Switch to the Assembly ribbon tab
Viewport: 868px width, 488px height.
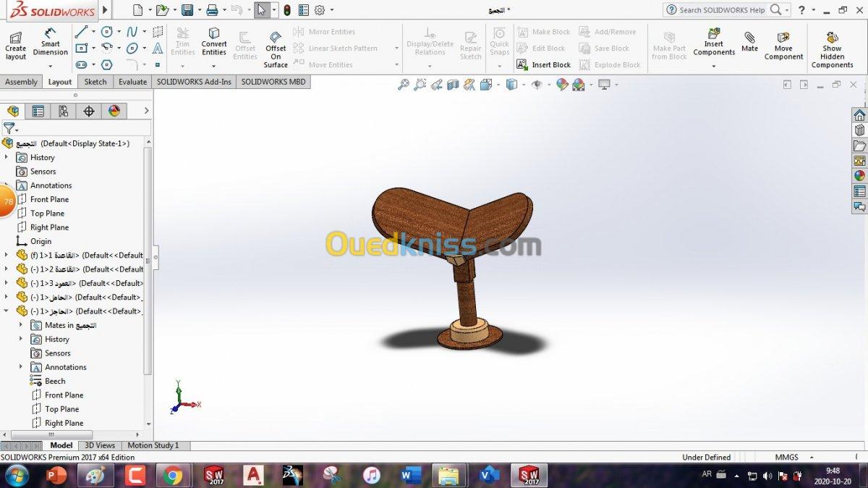coord(22,82)
